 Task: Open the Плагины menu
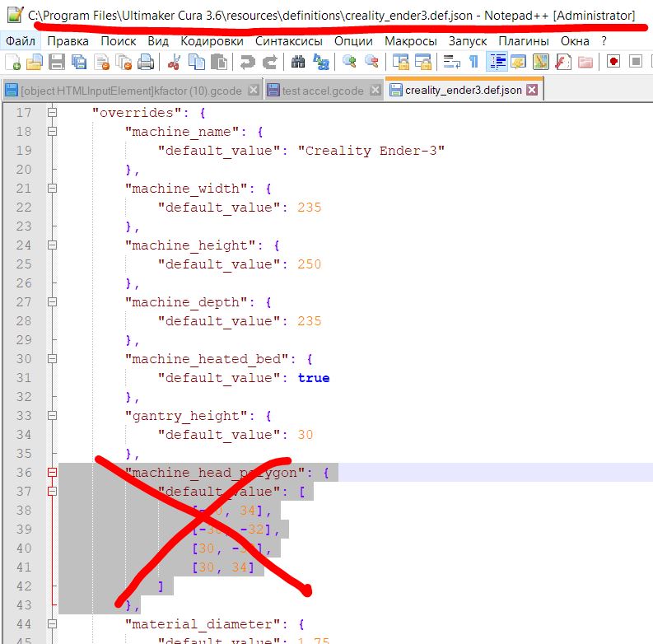coord(517,40)
